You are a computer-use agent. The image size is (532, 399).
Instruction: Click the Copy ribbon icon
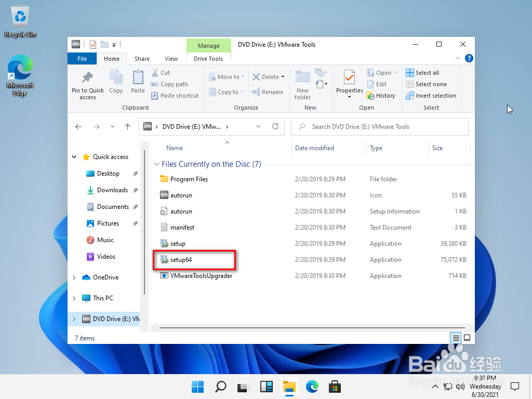click(x=116, y=77)
